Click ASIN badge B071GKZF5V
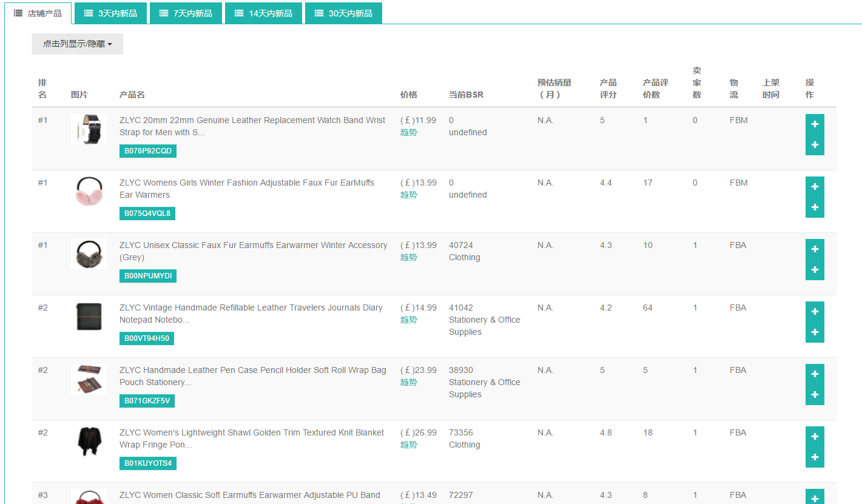Screen dimensions: 862x504 (147, 401)
